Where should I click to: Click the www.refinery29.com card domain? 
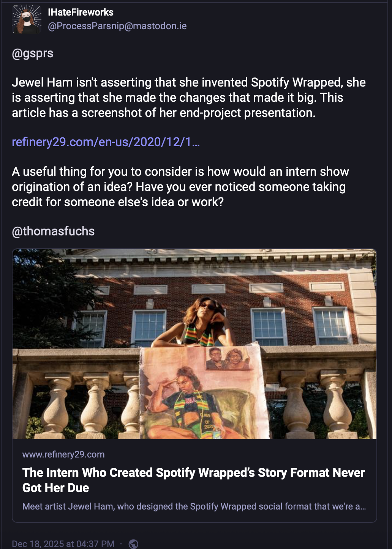pyautogui.click(x=63, y=454)
